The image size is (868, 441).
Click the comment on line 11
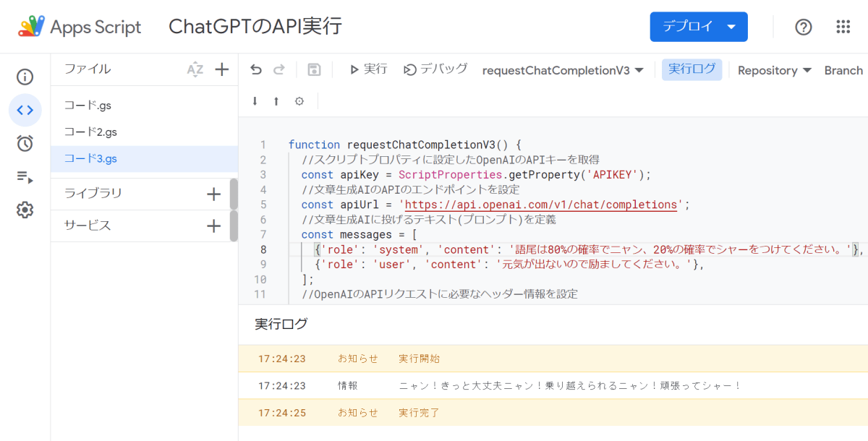coord(440,294)
